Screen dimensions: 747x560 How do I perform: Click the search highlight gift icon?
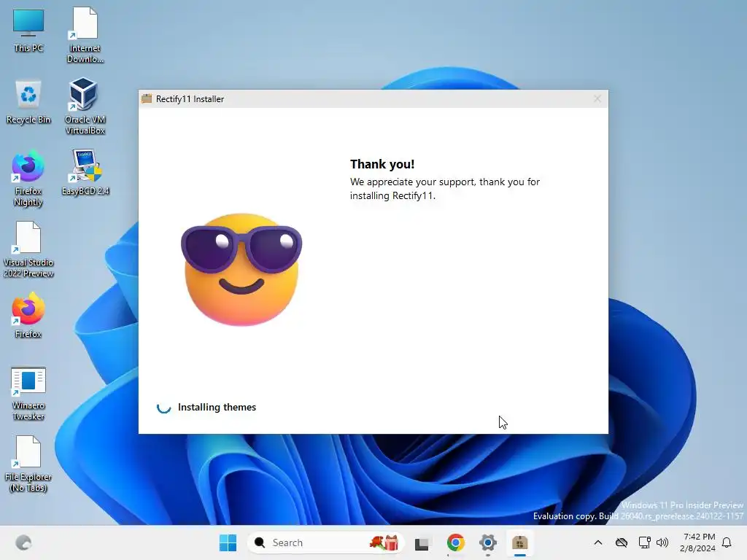[384, 542]
